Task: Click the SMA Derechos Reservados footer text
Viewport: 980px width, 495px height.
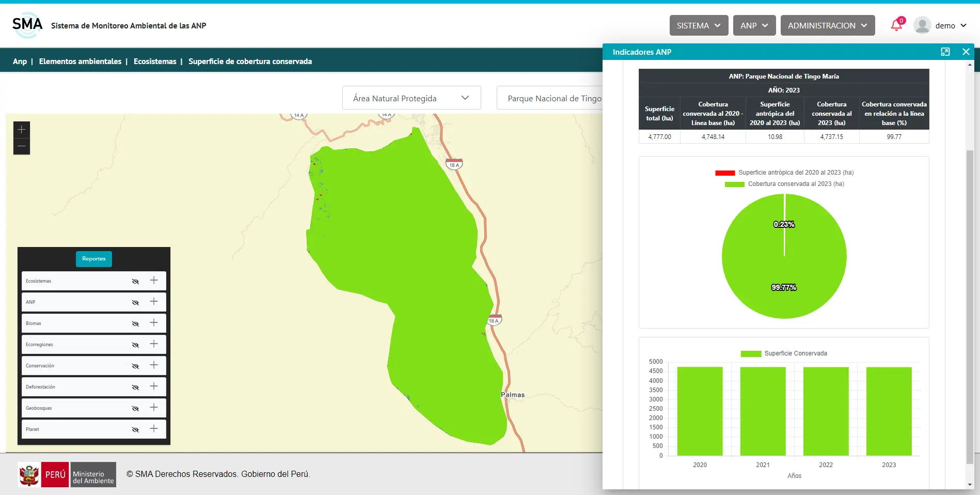Action: (218, 474)
